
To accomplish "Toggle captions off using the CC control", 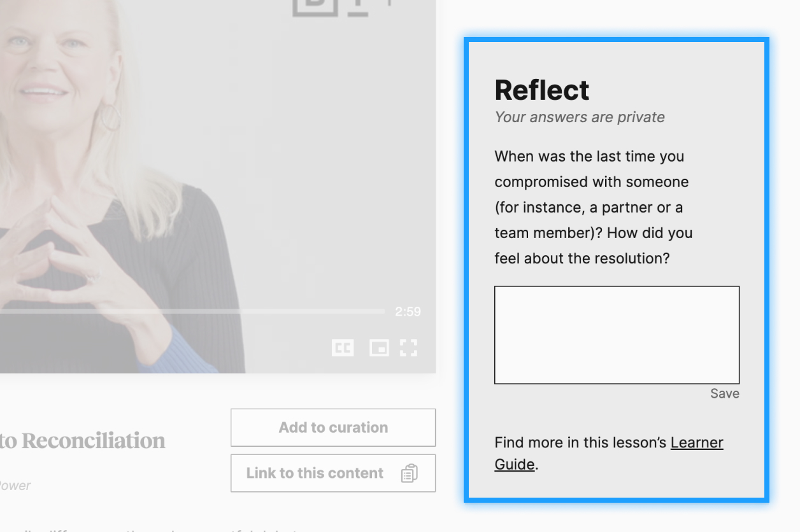I will tap(343, 348).
